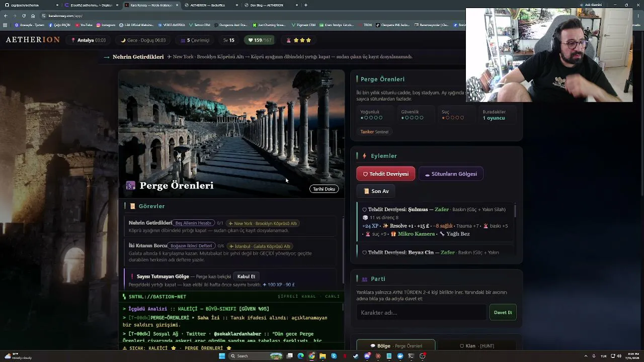Screen dimensions: 644x362
Task: Activate Sütunların Gölgesi action
Action: pyautogui.click(x=451, y=174)
